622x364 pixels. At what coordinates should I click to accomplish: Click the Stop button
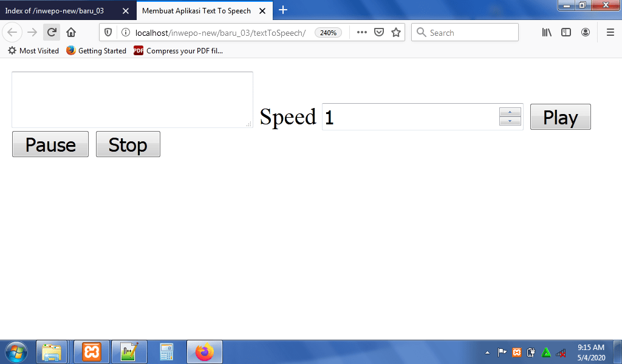point(128,144)
